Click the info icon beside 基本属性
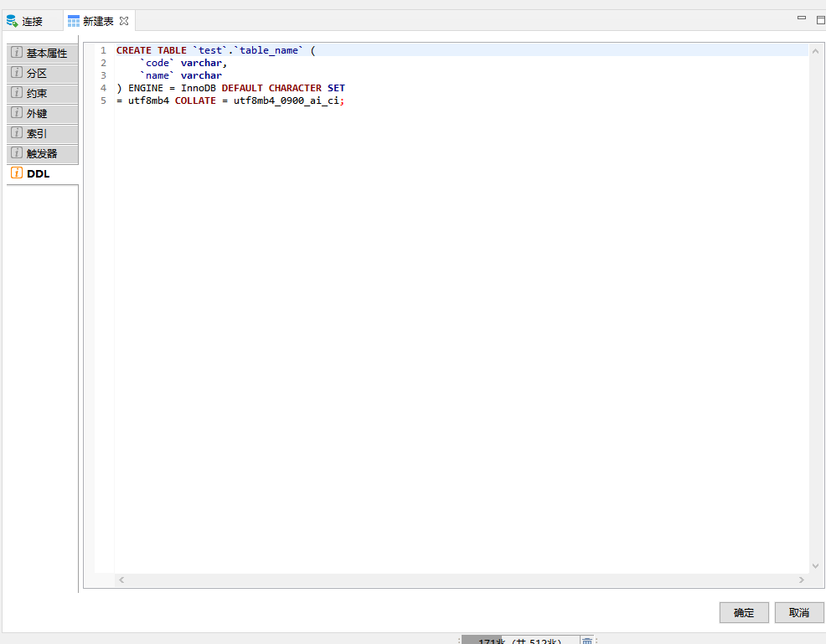Viewport: 826px width, 644px height. pos(17,53)
